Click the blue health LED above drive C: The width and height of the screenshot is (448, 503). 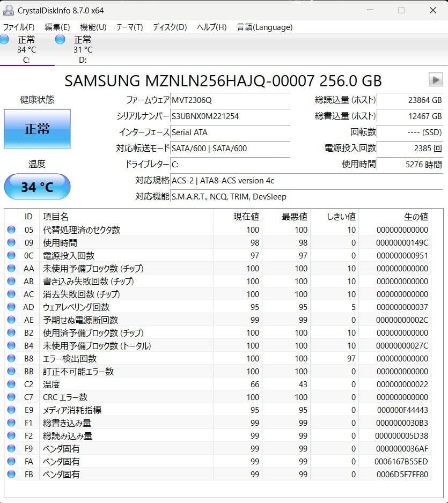tap(4, 39)
